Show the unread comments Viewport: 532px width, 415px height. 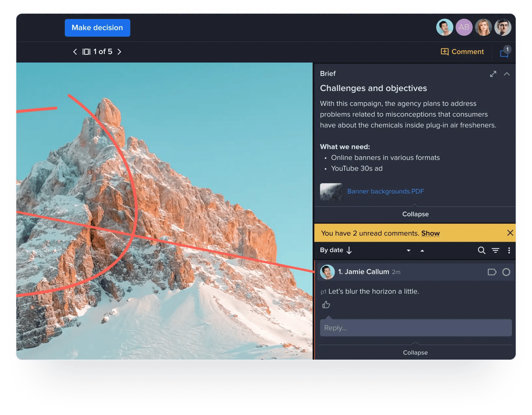[430, 233]
